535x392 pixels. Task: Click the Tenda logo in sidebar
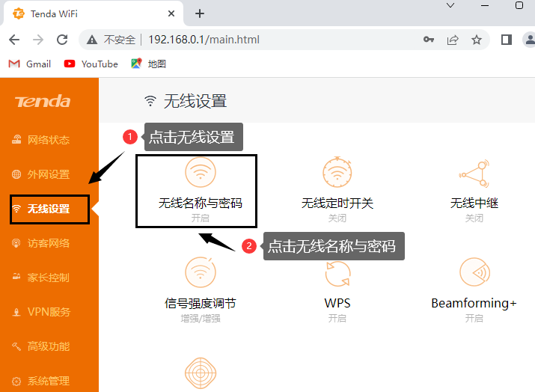[43, 101]
